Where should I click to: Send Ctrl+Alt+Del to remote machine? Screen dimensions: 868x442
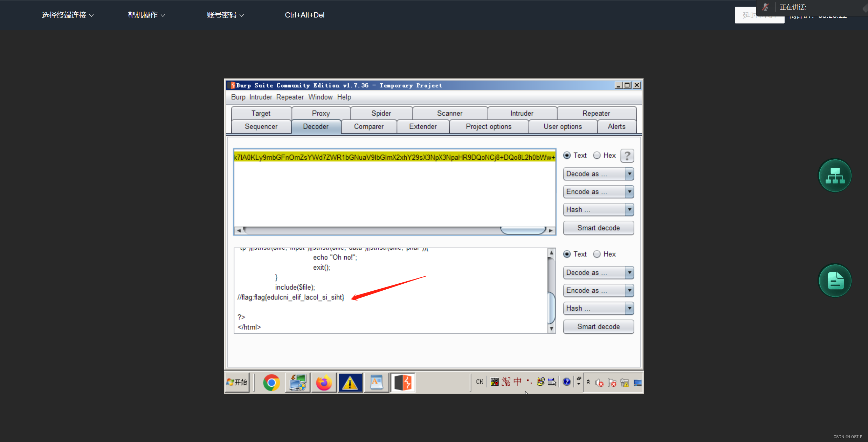pyautogui.click(x=305, y=15)
